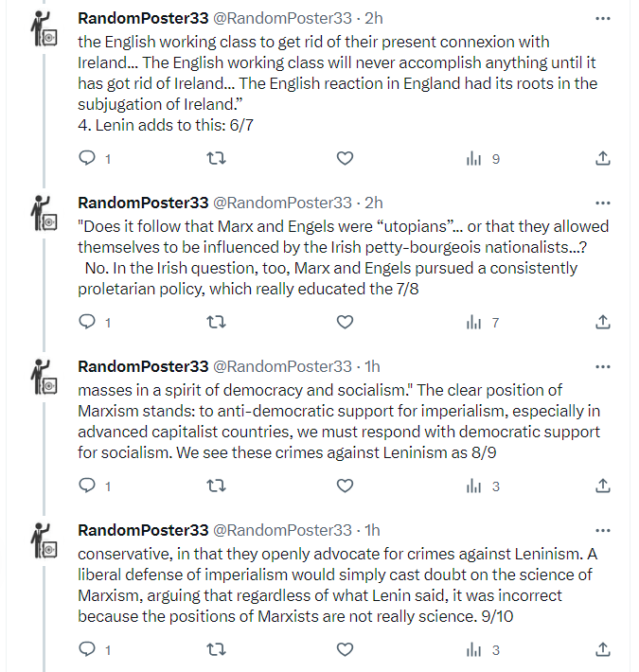Image resolution: width=639 pixels, height=672 pixels.
Task: Like the tweet ending in 8/9
Action: point(346,486)
